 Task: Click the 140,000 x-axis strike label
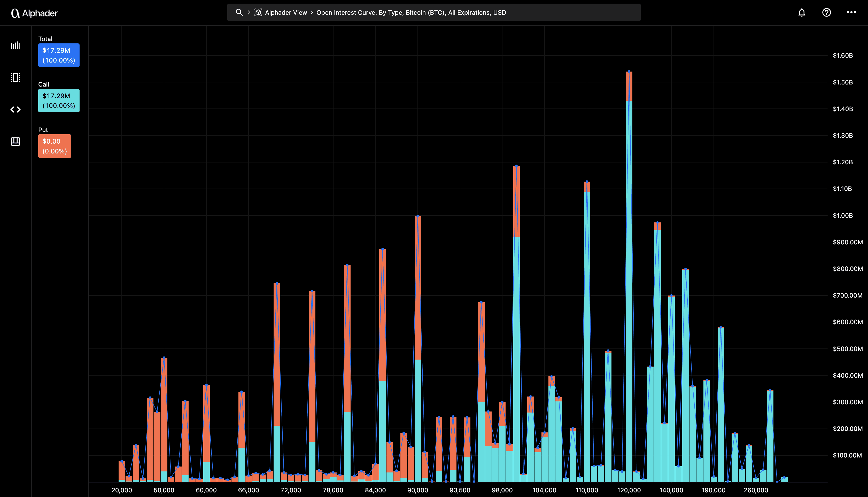tap(671, 490)
